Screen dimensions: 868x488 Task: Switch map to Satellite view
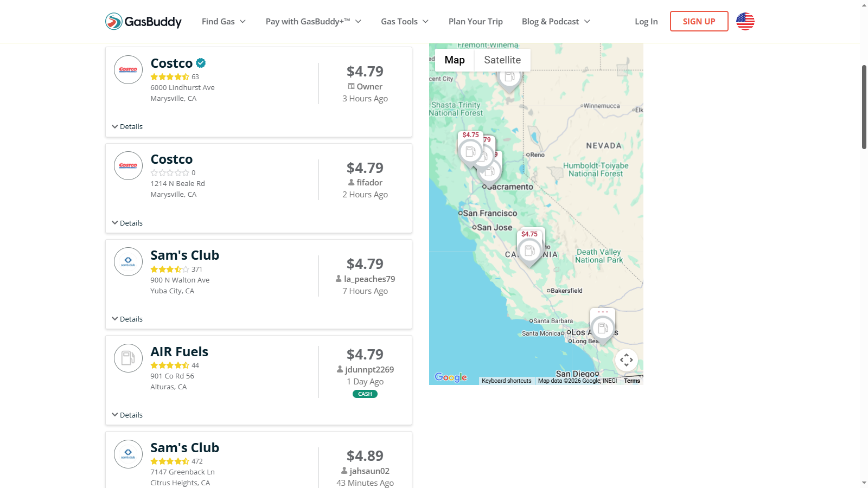click(502, 60)
